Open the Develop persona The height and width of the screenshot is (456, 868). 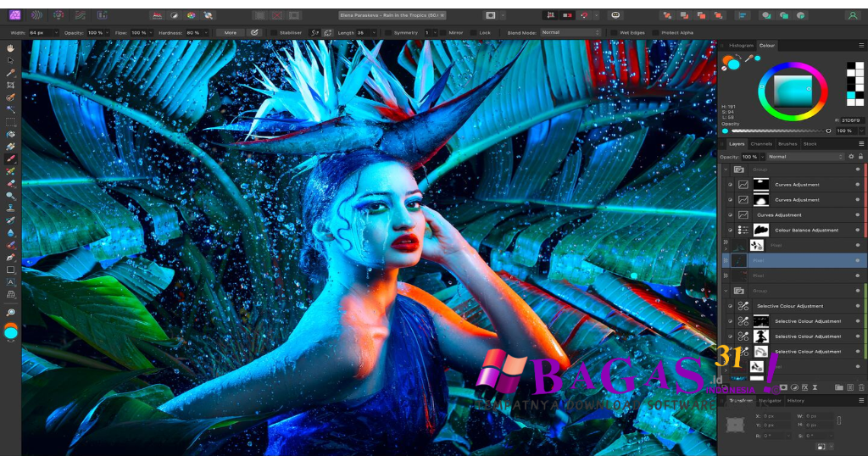tap(58, 15)
